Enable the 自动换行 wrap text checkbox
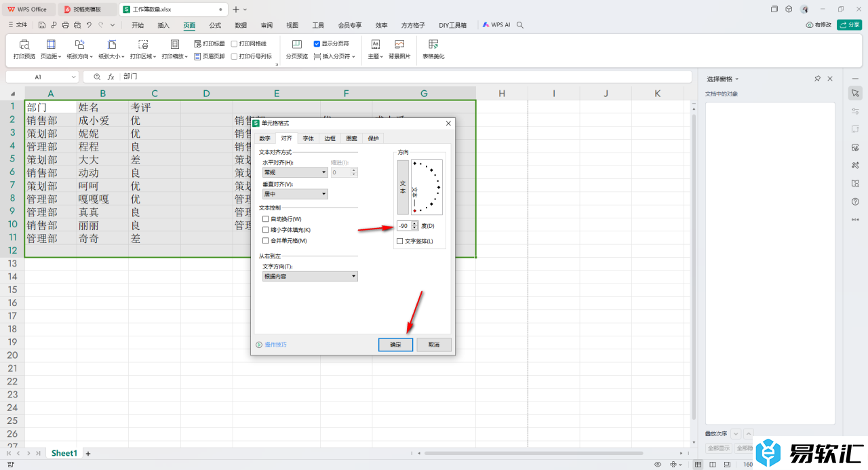 266,219
